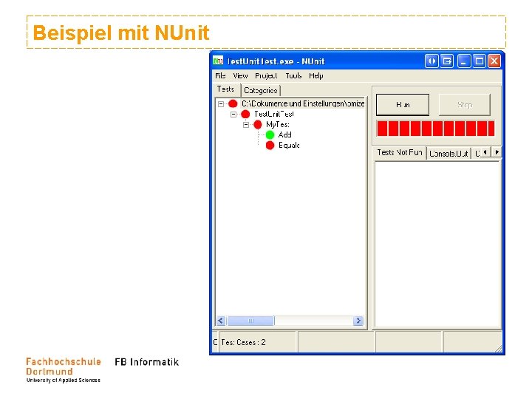Click the red test progress bar

[x=436, y=129]
